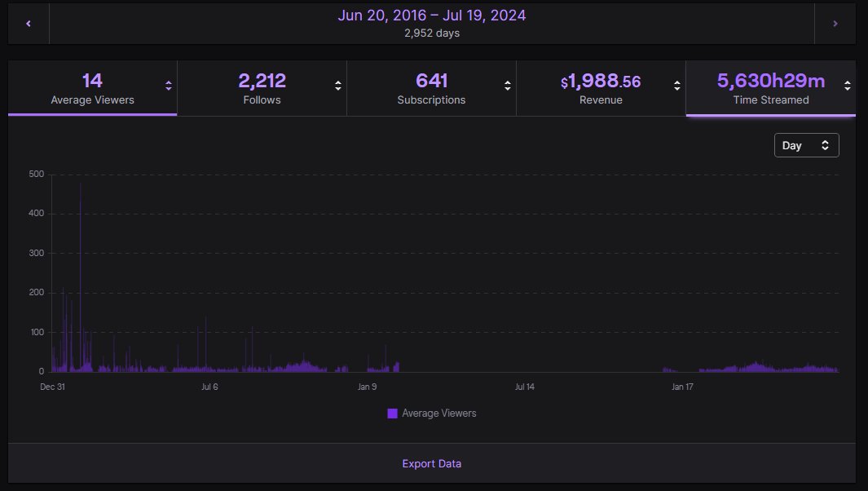Click the 'Jan 9' axis label
Image resolution: width=868 pixels, height=491 pixels.
click(367, 387)
